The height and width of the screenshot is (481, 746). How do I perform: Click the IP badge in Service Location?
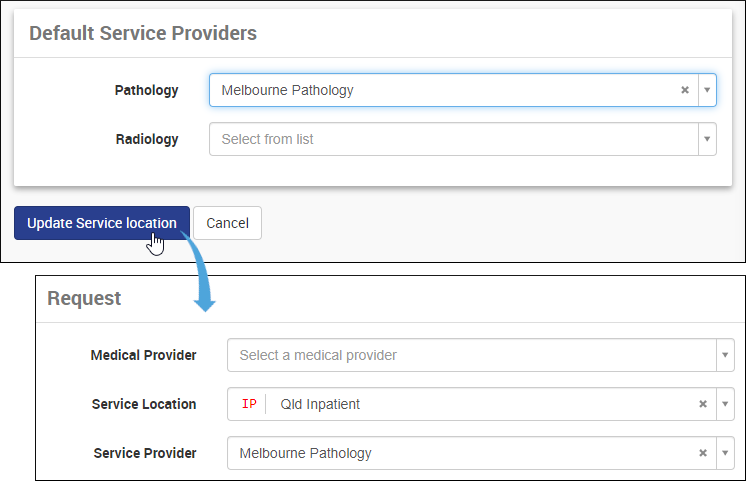249,404
